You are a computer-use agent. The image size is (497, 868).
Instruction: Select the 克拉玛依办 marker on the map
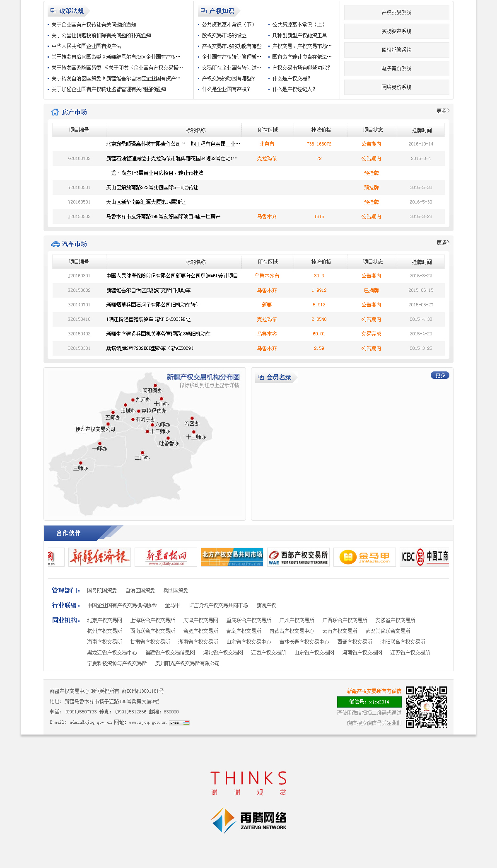point(139,411)
